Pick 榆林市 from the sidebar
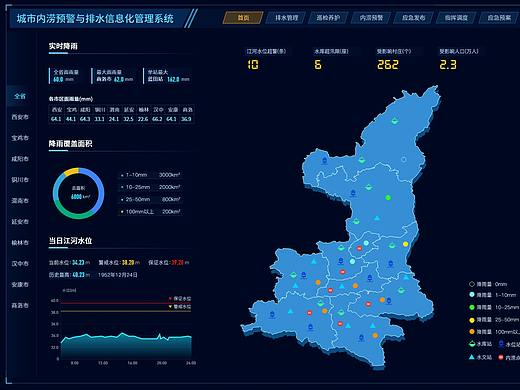Viewport: 520px width, 390px height. click(x=20, y=243)
